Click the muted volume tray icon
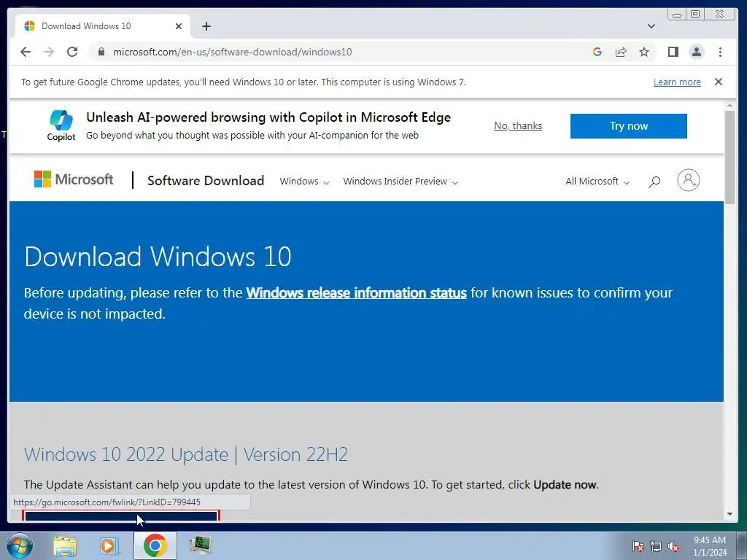 673,546
